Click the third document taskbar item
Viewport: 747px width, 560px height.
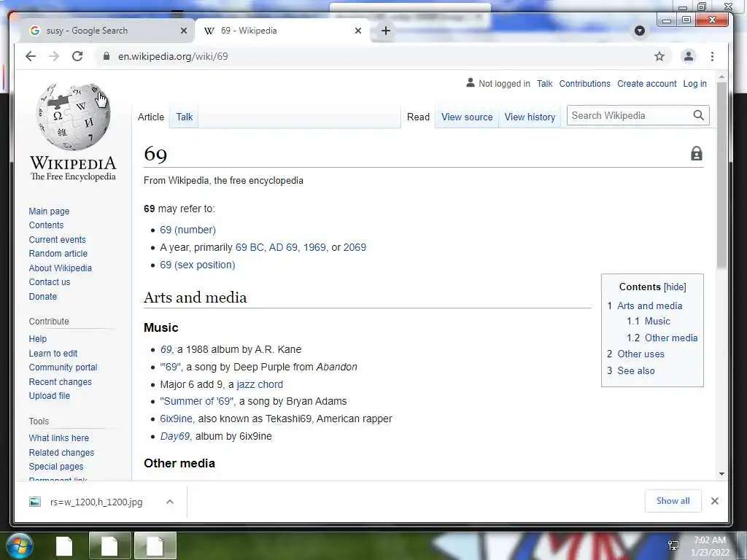click(x=155, y=545)
